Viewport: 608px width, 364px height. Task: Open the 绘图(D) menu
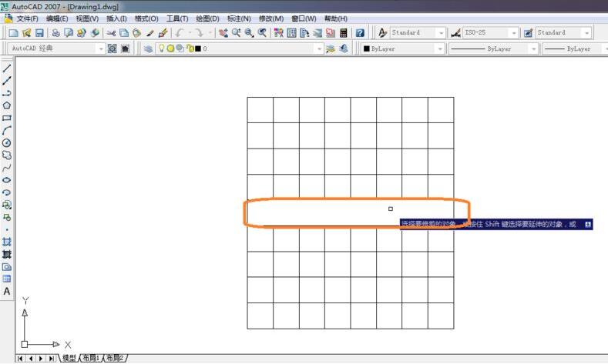pos(207,18)
